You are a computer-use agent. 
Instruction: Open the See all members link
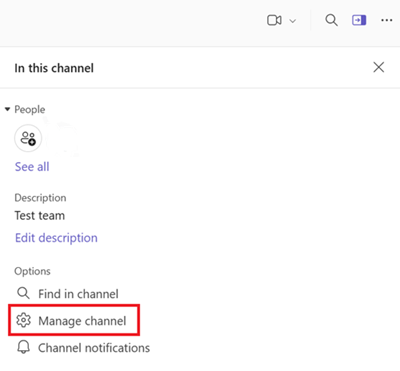pos(32,166)
